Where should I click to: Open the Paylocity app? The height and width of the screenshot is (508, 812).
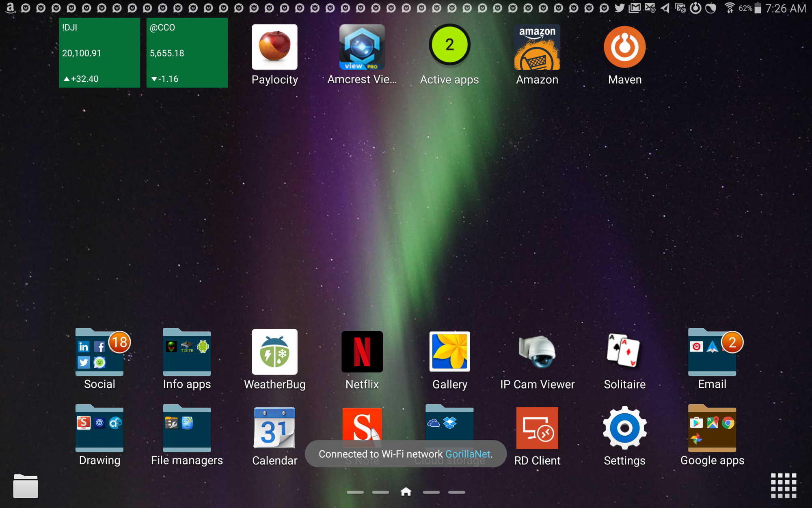274,47
